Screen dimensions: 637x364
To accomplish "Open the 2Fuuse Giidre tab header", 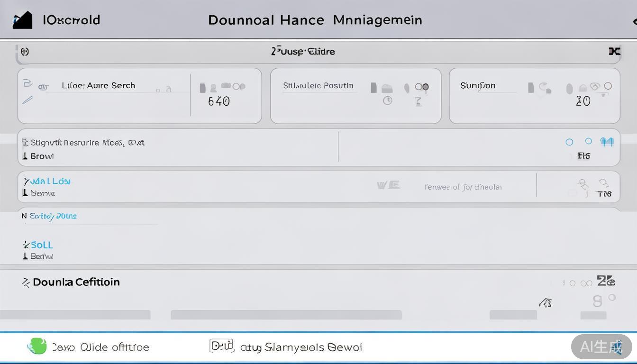I will coord(303,52).
